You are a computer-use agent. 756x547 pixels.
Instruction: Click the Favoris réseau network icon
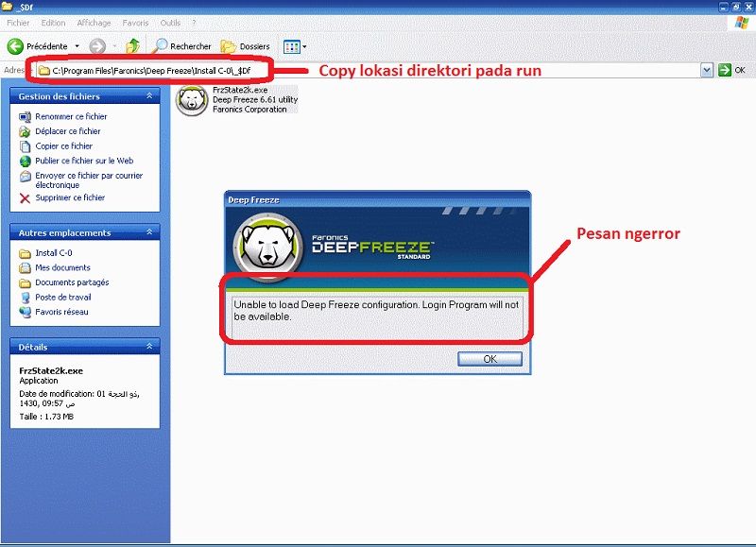tap(26, 313)
